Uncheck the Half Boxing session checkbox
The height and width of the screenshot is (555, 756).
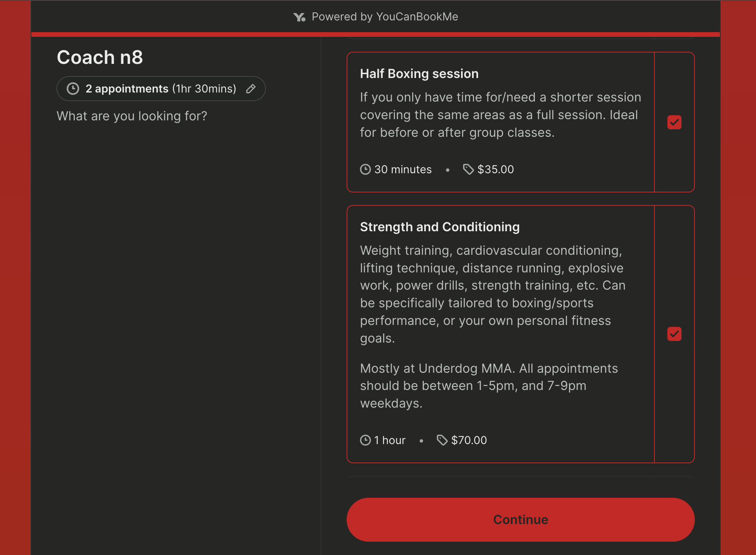pyautogui.click(x=674, y=122)
